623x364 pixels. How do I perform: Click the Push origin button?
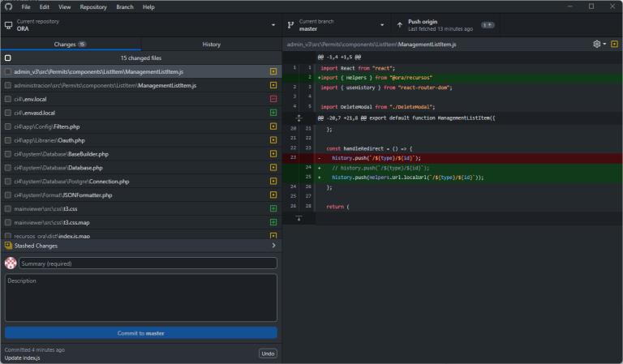pos(445,25)
